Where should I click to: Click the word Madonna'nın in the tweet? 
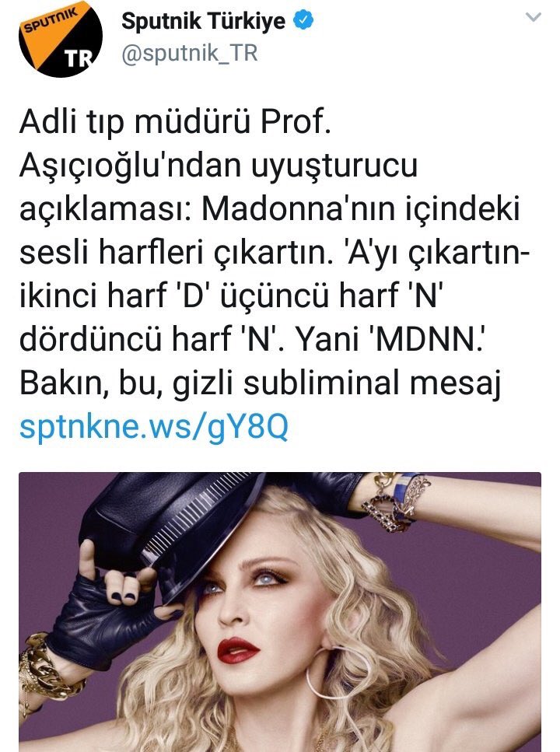tap(298, 209)
